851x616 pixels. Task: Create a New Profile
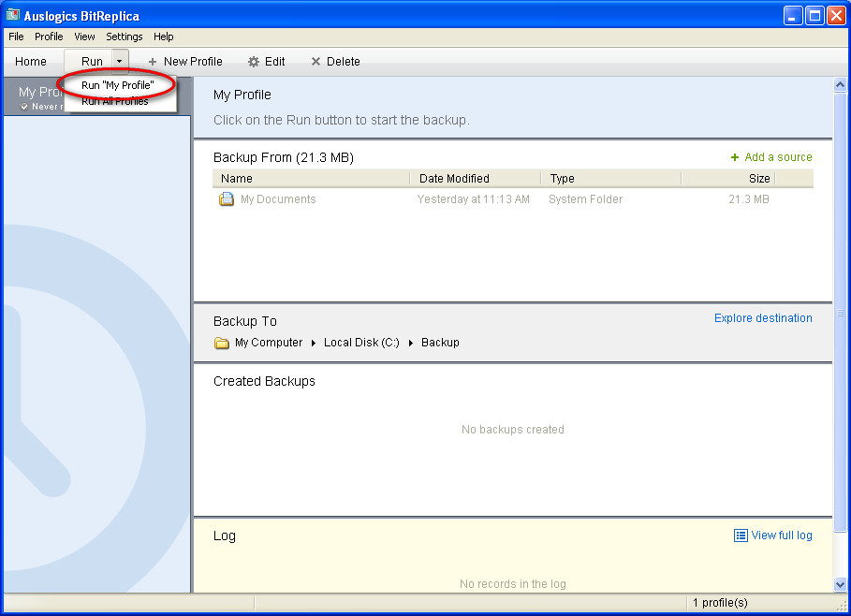coord(185,62)
